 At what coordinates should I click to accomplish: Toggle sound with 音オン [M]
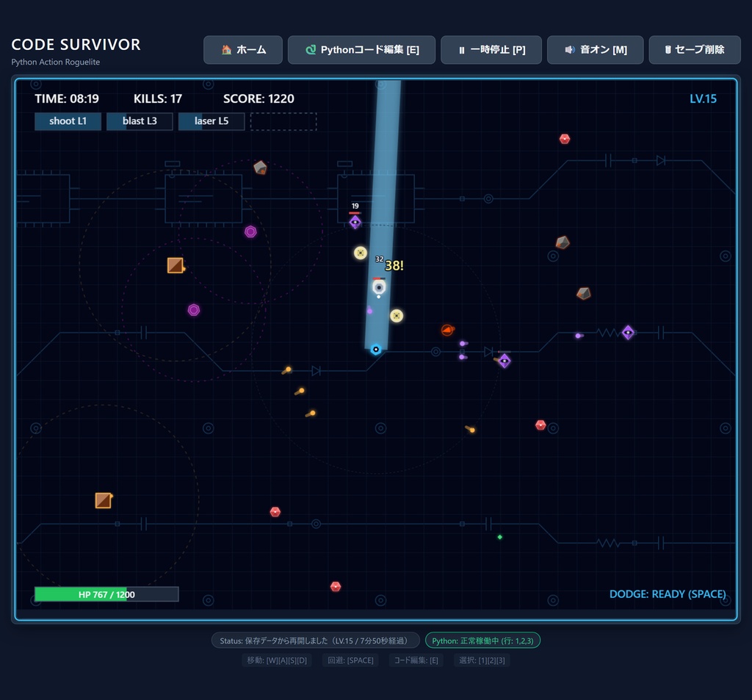point(595,49)
